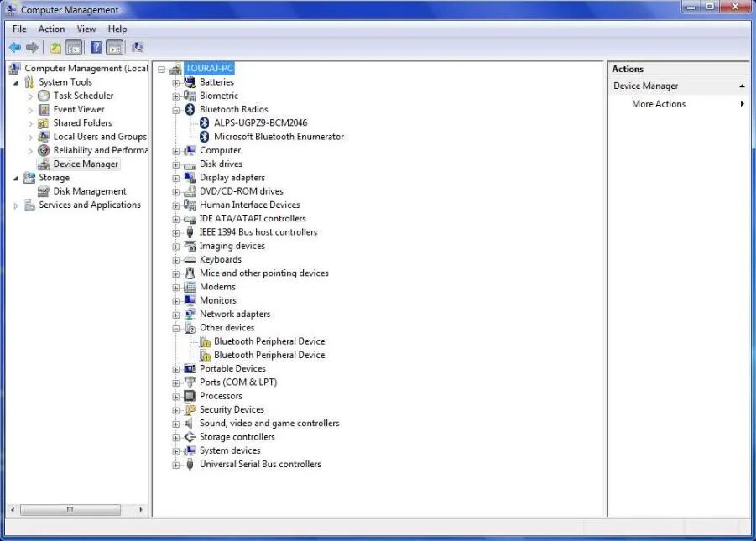Expand the Universal Serial Bus controllers node
Screen dimensions: 756x541
175,464
